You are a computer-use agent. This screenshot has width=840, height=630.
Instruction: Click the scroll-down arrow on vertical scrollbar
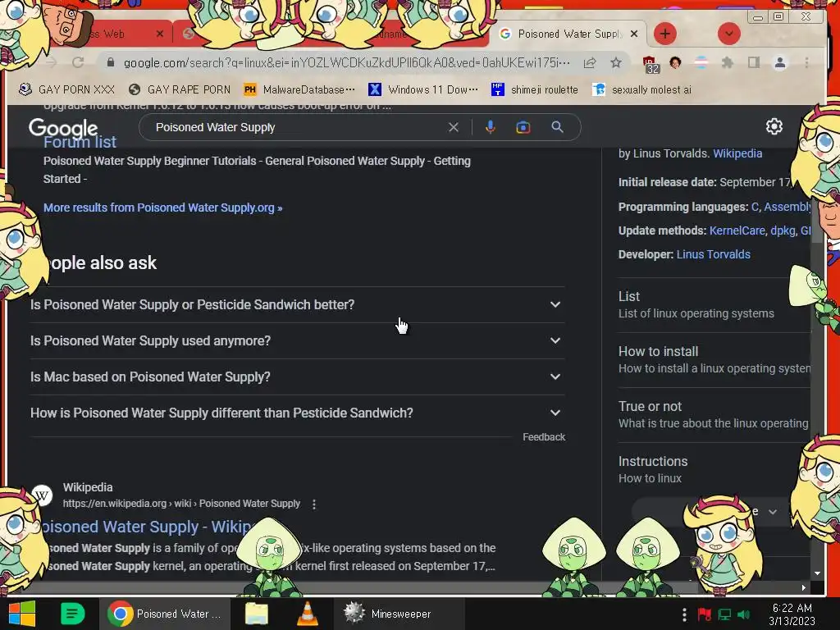point(817,573)
